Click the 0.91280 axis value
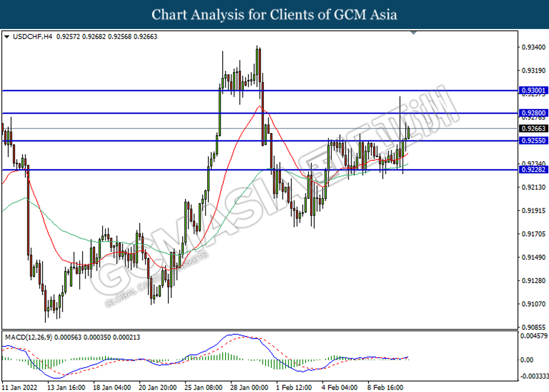This screenshot has width=549, height=392. pos(533,281)
